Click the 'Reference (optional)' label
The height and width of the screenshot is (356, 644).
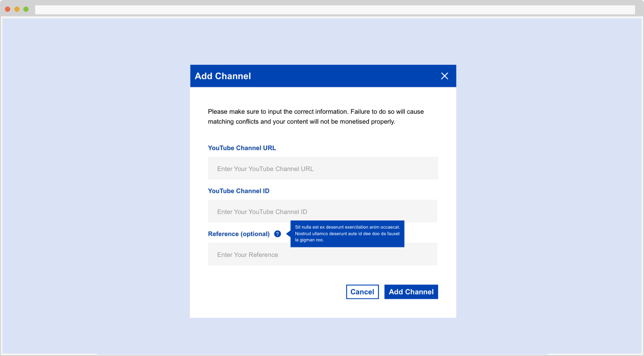tap(239, 234)
